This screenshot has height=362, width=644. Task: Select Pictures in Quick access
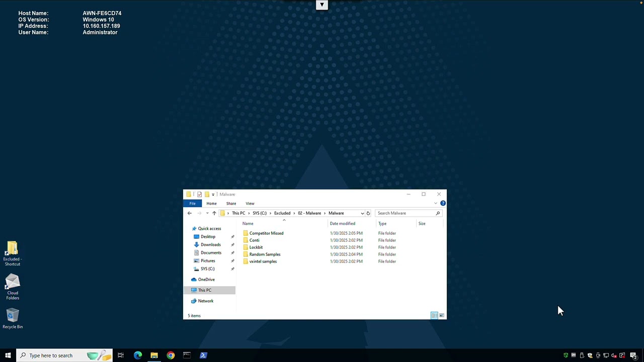[x=208, y=260]
